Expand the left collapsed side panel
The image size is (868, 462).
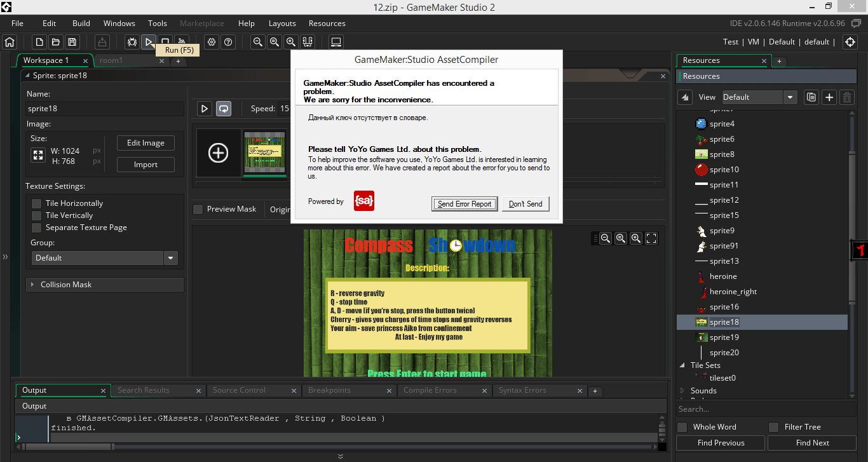5,257
